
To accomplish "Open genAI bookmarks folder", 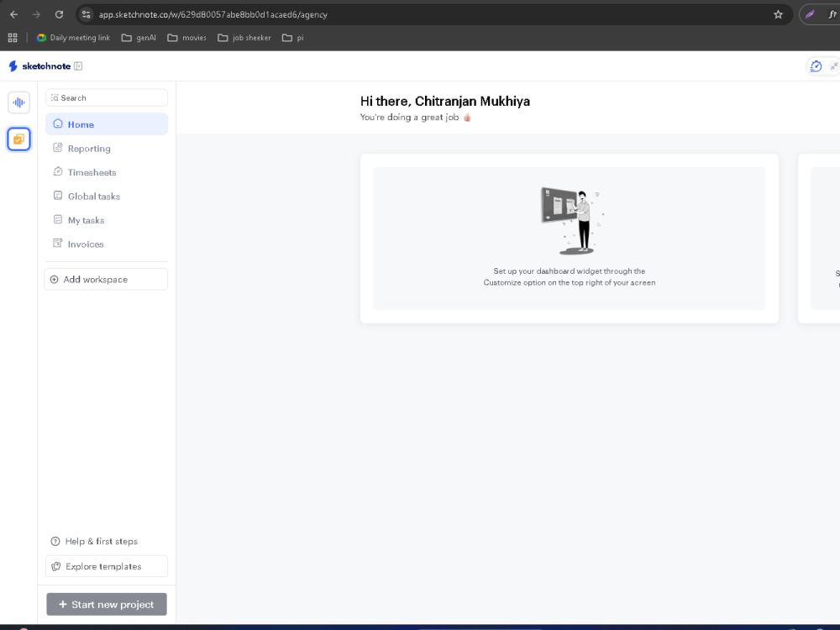I will point(139,38).
